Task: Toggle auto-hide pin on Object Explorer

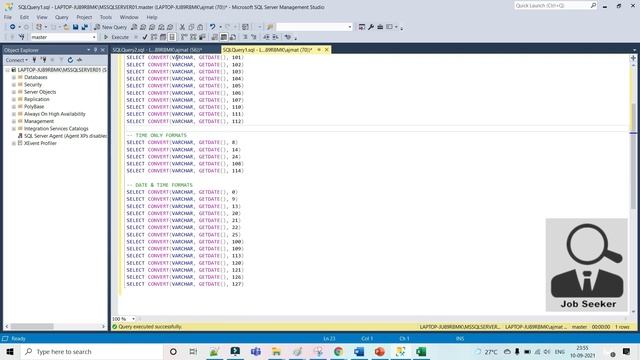Action: [x=96, y=50]
